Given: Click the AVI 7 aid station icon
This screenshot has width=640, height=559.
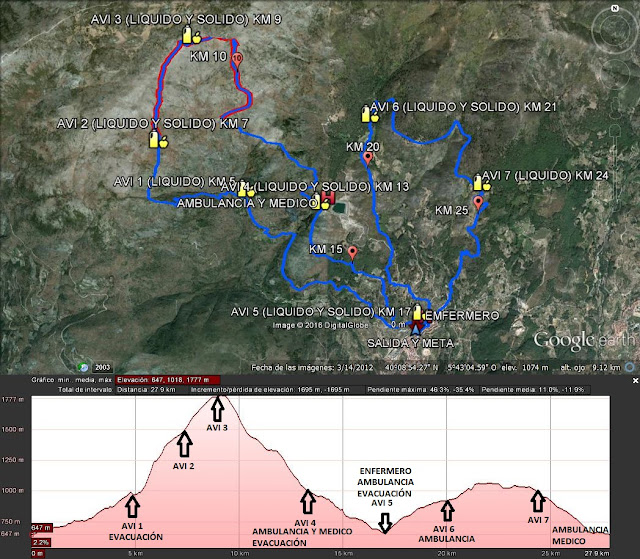Looking at the screenshot, I should pyautogui.click(x=482, y=183).
